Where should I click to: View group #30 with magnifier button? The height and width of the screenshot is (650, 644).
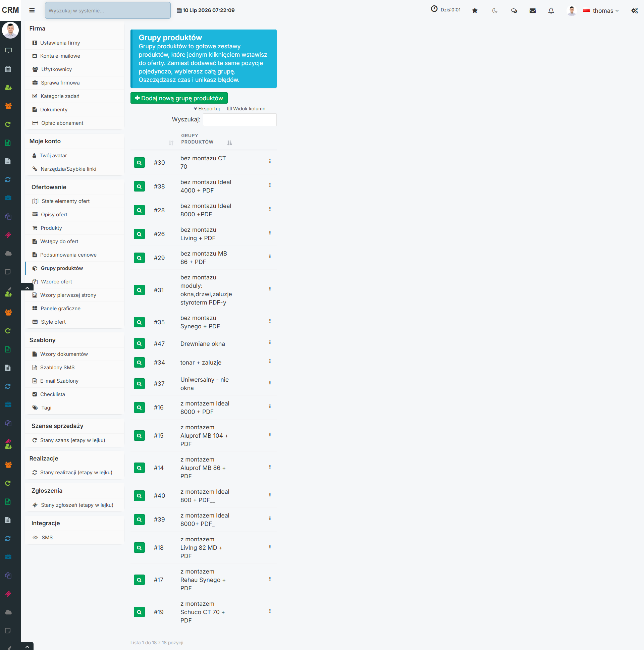pos(139,162)
